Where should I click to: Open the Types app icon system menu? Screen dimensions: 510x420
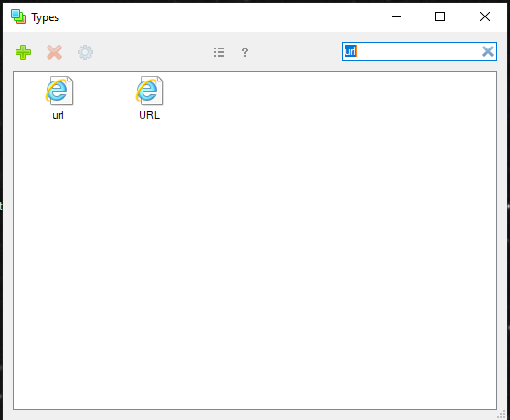(x=18, y=16)
